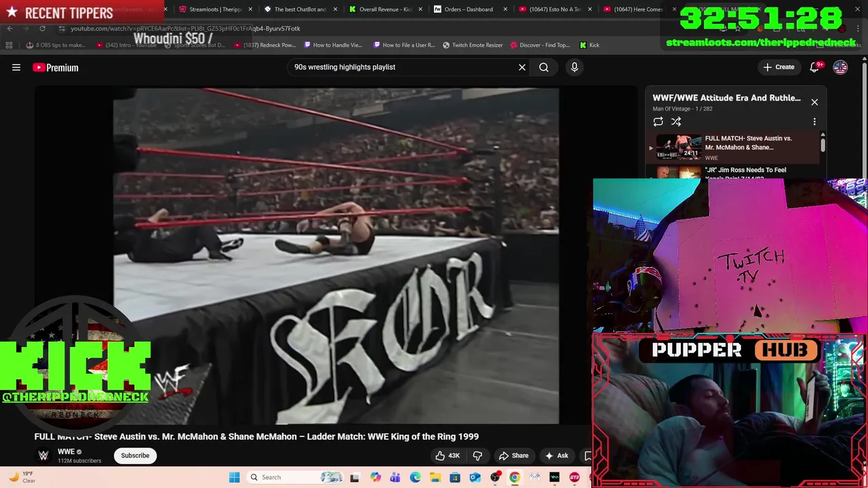Open (1837) Redneck Pow... bookmark
Viewport: 868px width, 488px height.
click(264, 45)
